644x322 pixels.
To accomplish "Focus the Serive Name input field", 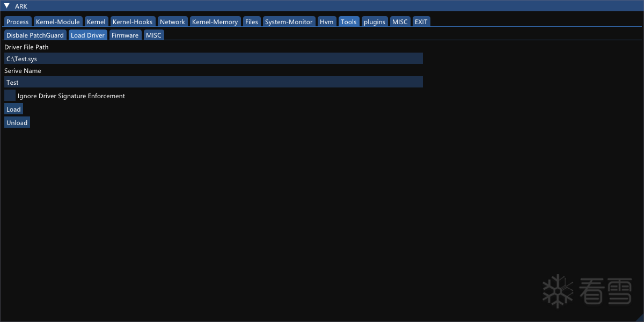I will 214,82.
